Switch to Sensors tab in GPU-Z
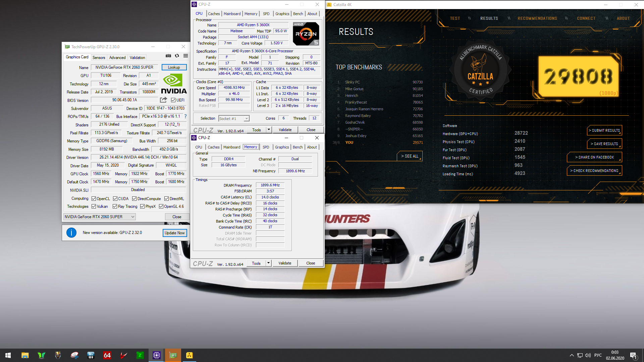Screen dimensions: 644x362 pos(99,58)
